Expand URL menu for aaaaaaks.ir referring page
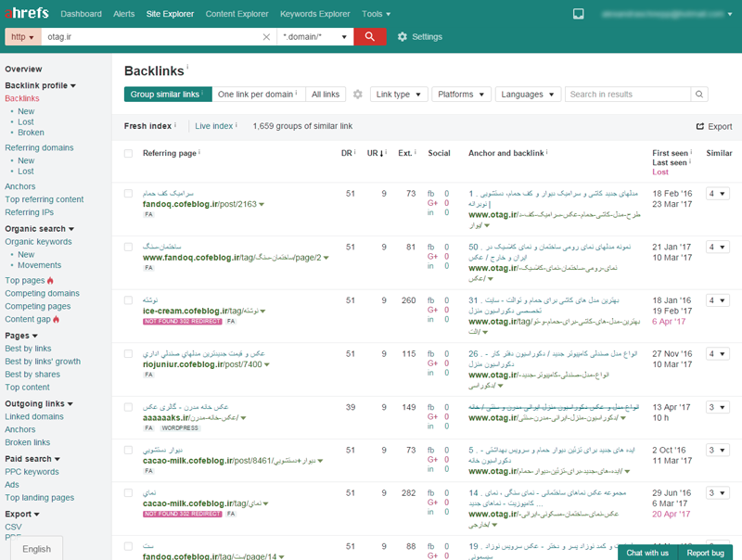Image resolution: width=742 pixels, height=560 pixels. pyautogui.click(x=243, y=418)
